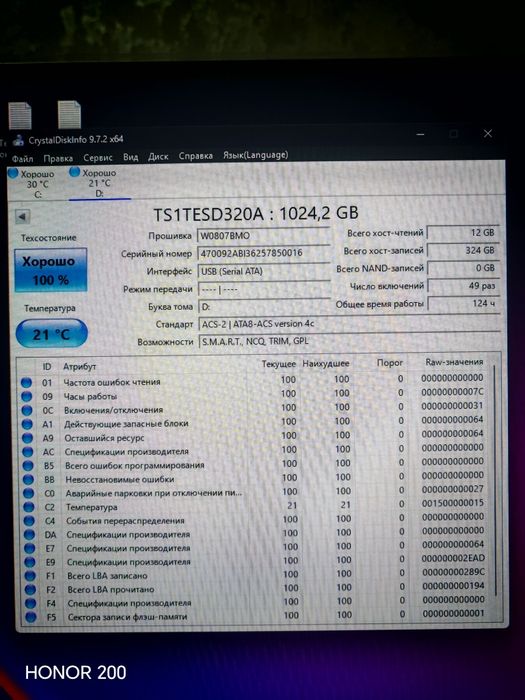Open the Сервис menu
525x700 pixels.
click(98, 158)
